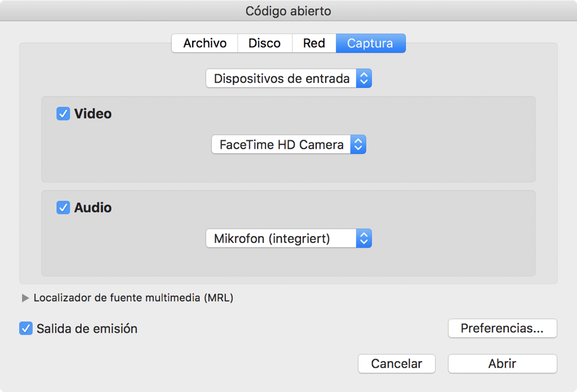Image resolution: width=577 pixels, height=392 pixels.
Task: Click the Mikrofon (integriert) dropdown arrows
Action: [363, 238]
